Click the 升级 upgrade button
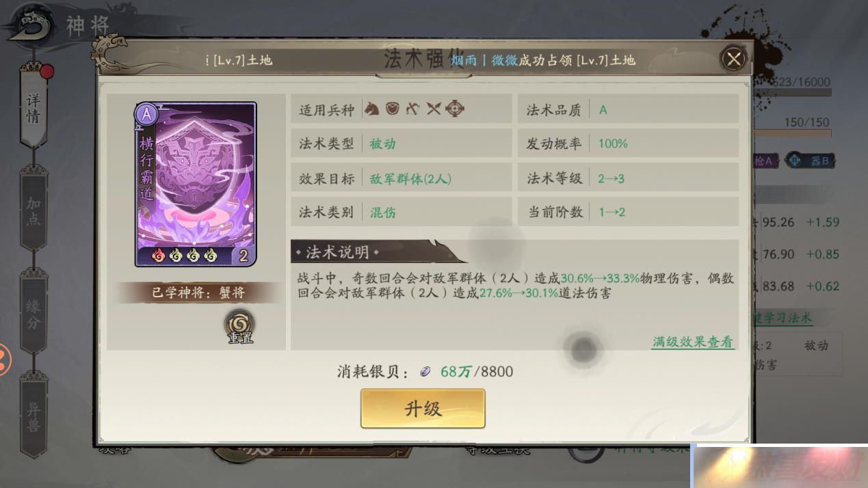The image size is (868, 488). [423, 409]
